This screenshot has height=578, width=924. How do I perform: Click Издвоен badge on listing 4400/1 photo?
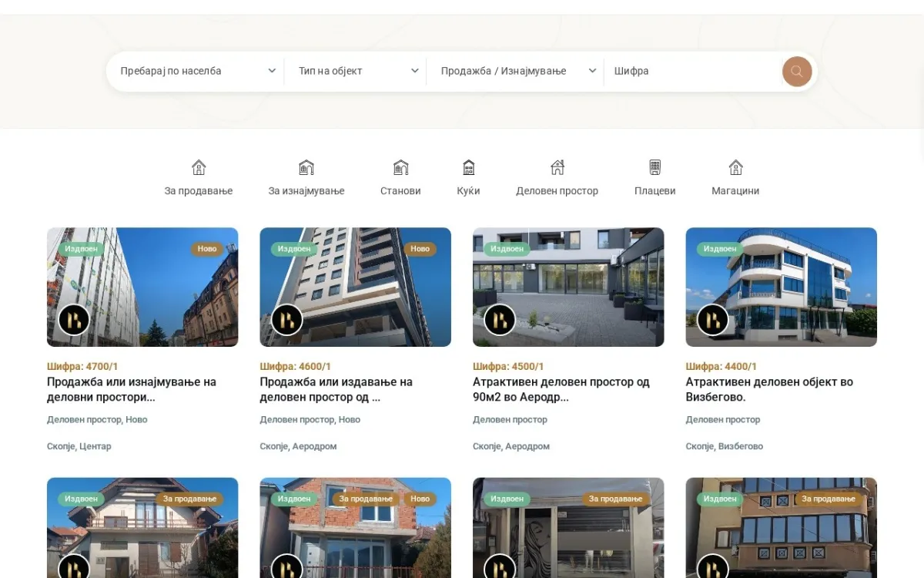pos(720,249)
